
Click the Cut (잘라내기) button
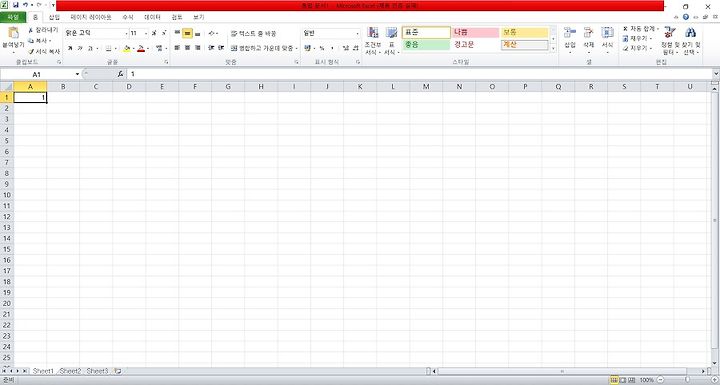point(43,30)
